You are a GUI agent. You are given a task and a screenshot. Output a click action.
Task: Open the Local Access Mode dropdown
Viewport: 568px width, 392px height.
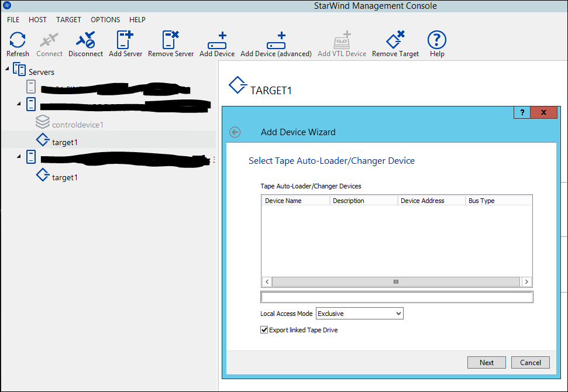360,314
